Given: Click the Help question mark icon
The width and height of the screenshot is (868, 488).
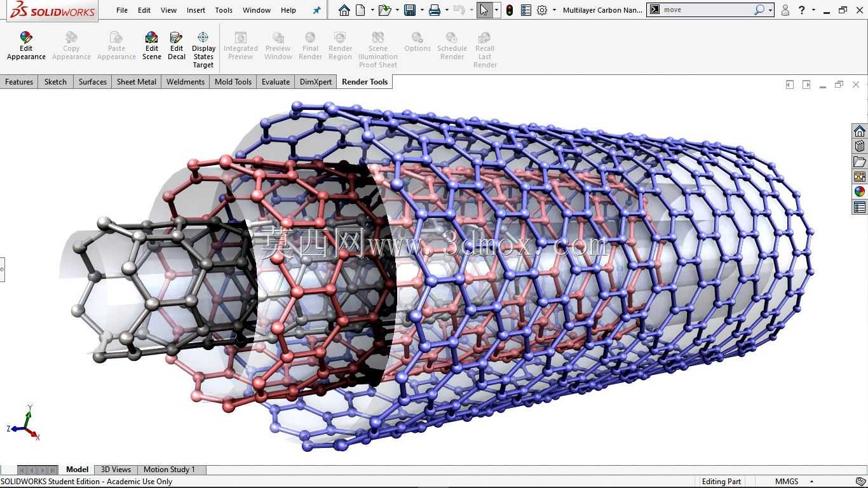Looking at the screenshot, I should click(x=802, y=10).
